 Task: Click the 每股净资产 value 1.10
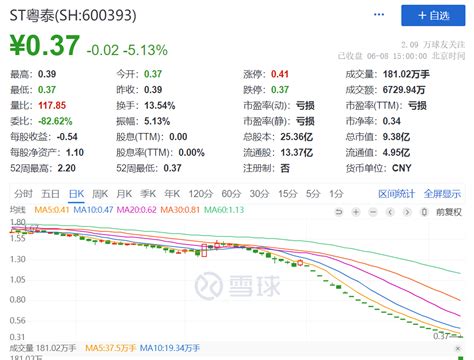(75, 152)
